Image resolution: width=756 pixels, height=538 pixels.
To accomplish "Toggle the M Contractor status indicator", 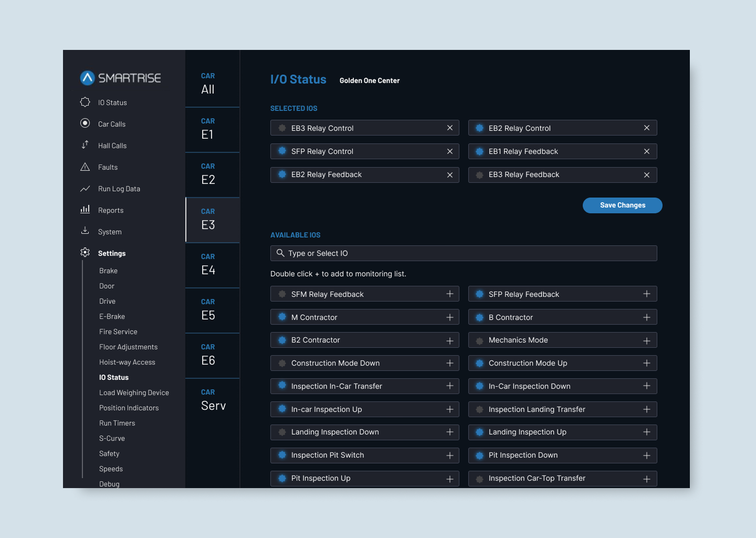I will (282, 317).
